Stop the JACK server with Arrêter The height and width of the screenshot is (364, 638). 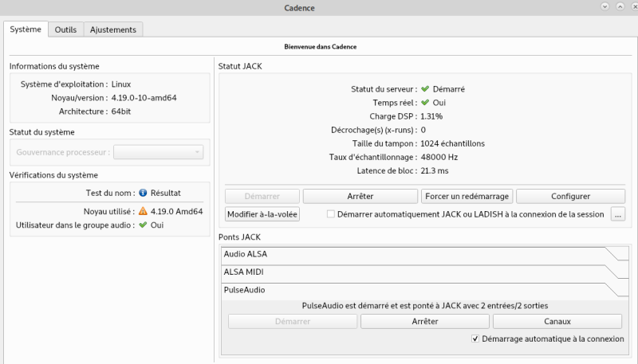pyautogui.click(x=361, y=196)
